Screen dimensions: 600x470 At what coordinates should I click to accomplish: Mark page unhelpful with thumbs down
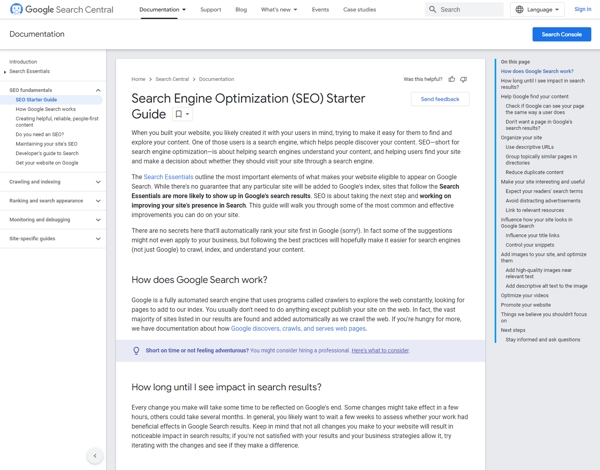point(463,79)
